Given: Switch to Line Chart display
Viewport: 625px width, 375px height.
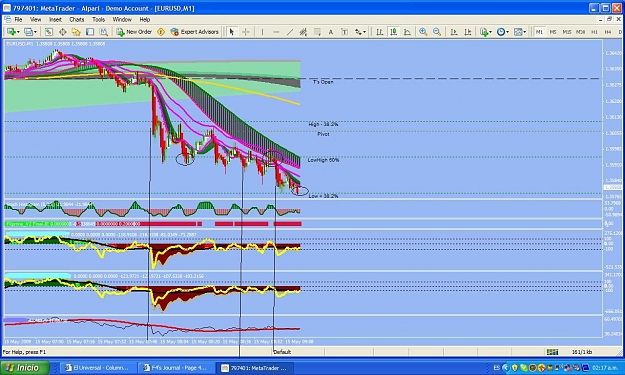Looking at the screenshot, I should pos(407,32).
